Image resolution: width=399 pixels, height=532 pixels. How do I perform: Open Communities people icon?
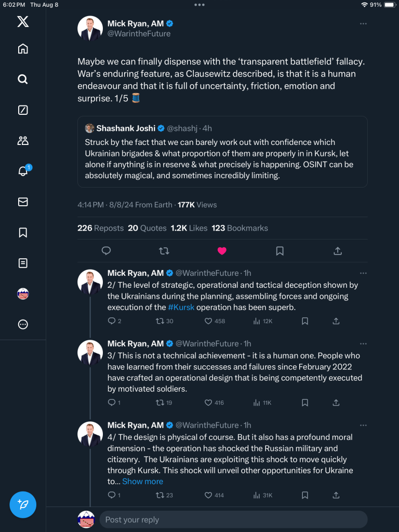(x=23, y=140)
